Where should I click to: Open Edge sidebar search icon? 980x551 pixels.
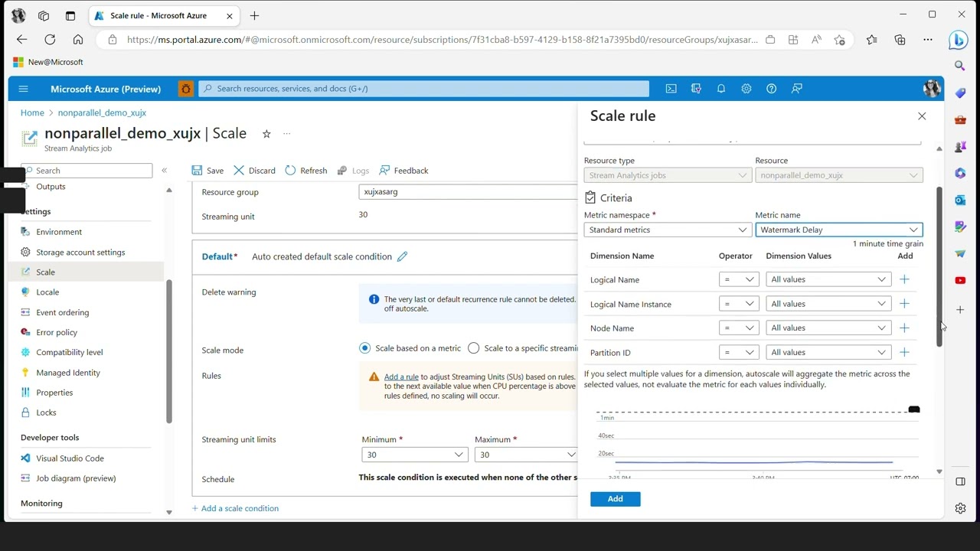pyautogui.click(x=960, y=67)
